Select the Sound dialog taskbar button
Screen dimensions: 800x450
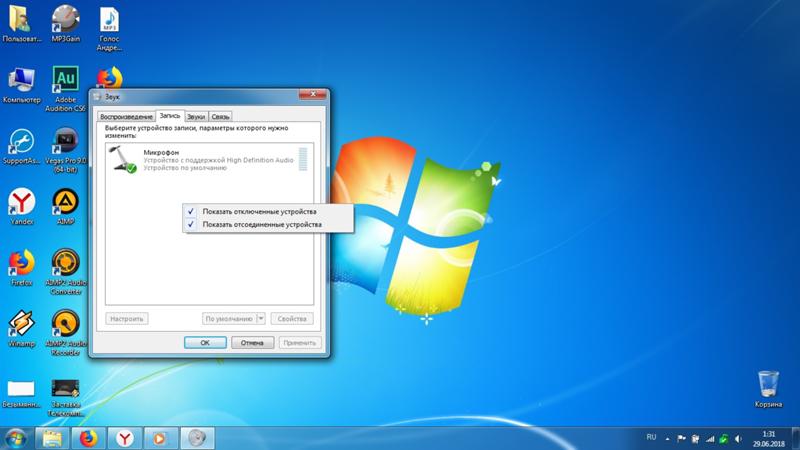(197, 438)
